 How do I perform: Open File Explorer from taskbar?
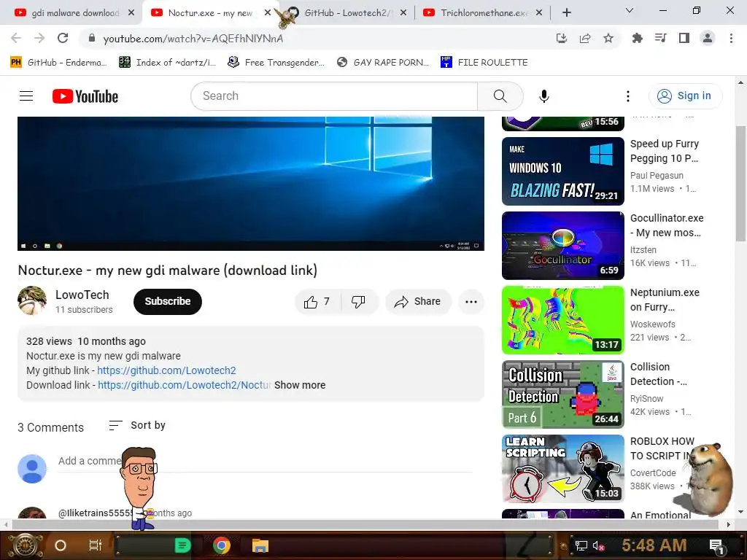tap(260, 545)
